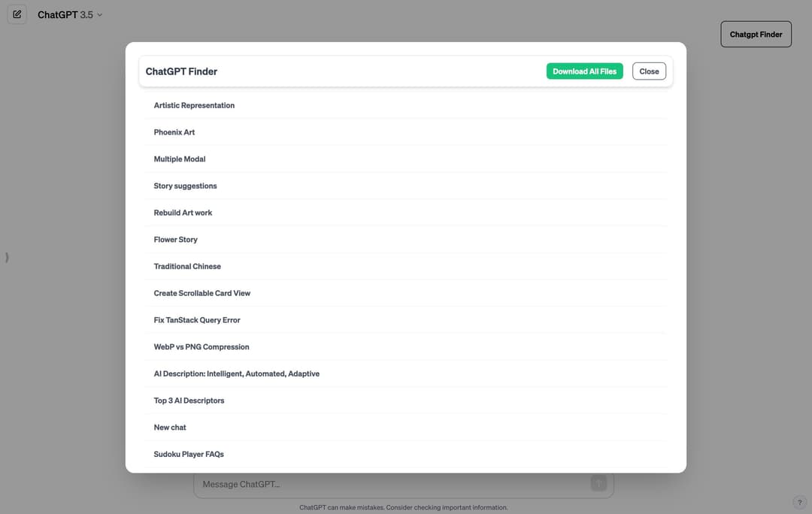Select the Flower Story chat
Image resolution: width=812 pixels, height=514 pixels.
click(x=175, y=239)
